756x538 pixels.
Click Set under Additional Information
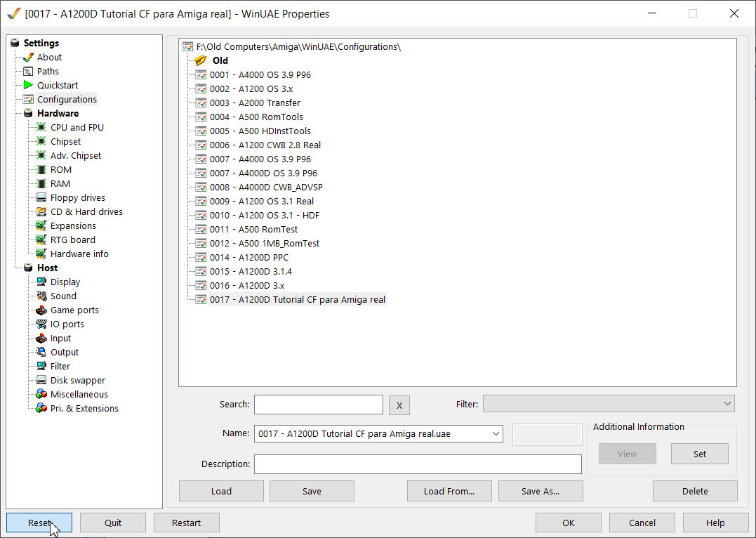(x=700, y=454)
